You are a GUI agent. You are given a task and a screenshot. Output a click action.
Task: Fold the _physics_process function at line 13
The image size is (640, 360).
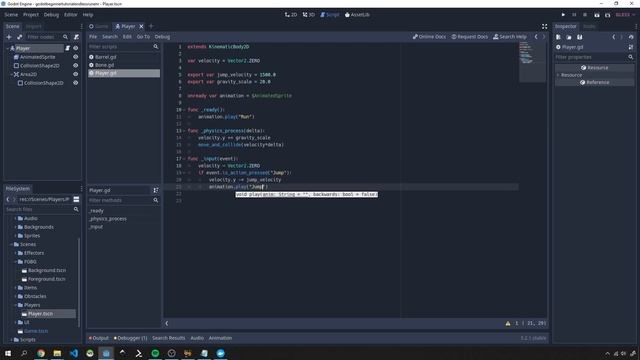(x=184, y=131)
